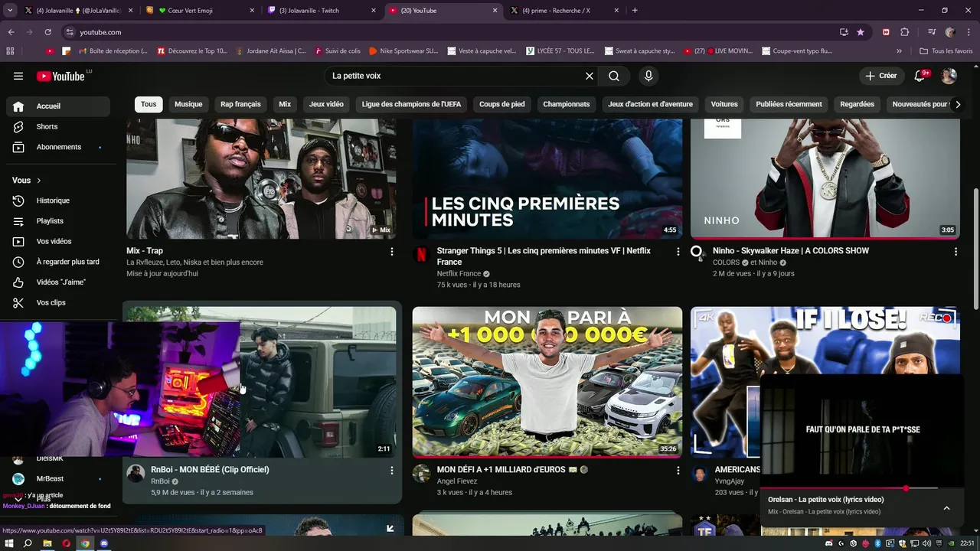
Task: Open RnBoi - MON BÉBÉ video title
Action: (x=210, y=470)
